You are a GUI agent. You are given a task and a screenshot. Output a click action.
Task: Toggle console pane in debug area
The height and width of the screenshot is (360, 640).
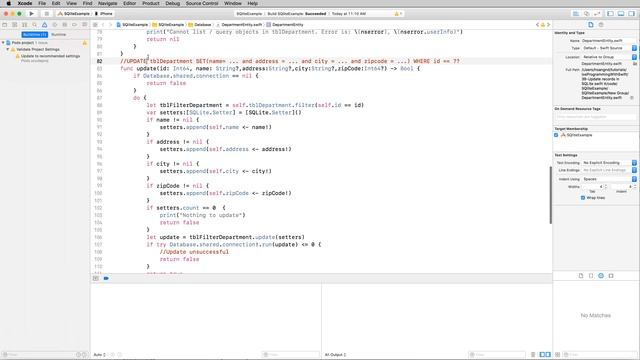pyautogui.click(x=548, y=355)
